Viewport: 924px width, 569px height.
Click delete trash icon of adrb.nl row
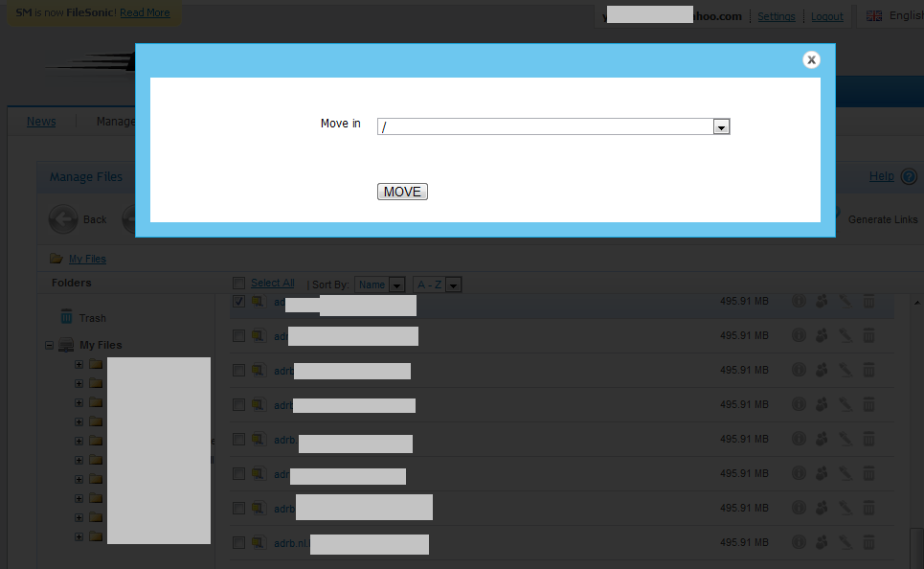[868, 542]
